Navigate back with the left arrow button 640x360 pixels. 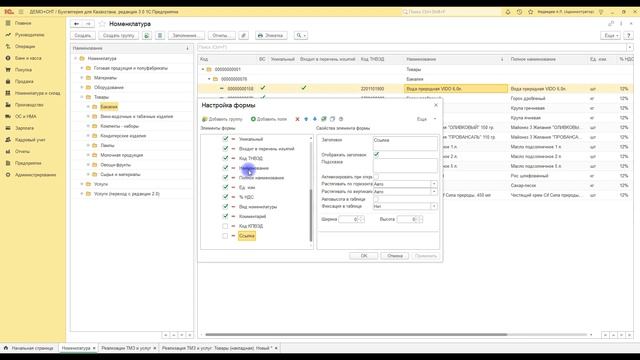point(76,24)
